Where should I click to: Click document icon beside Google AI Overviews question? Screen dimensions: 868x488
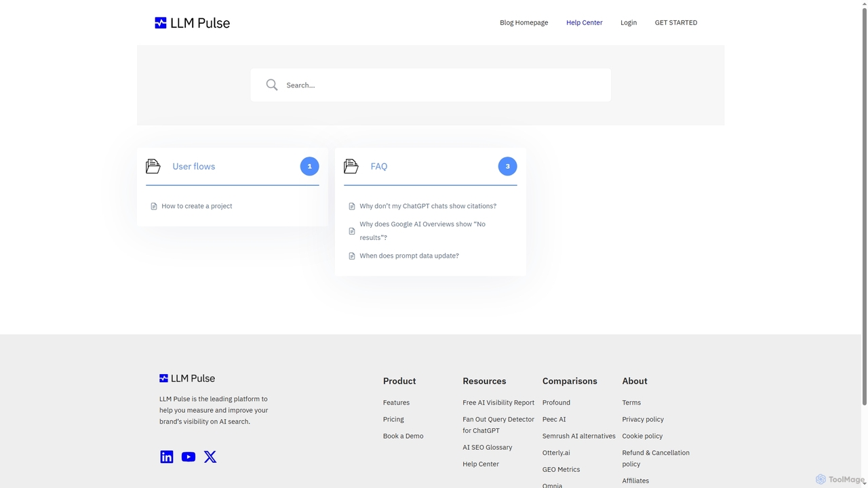pyautogui.click(x=352, y=231)
